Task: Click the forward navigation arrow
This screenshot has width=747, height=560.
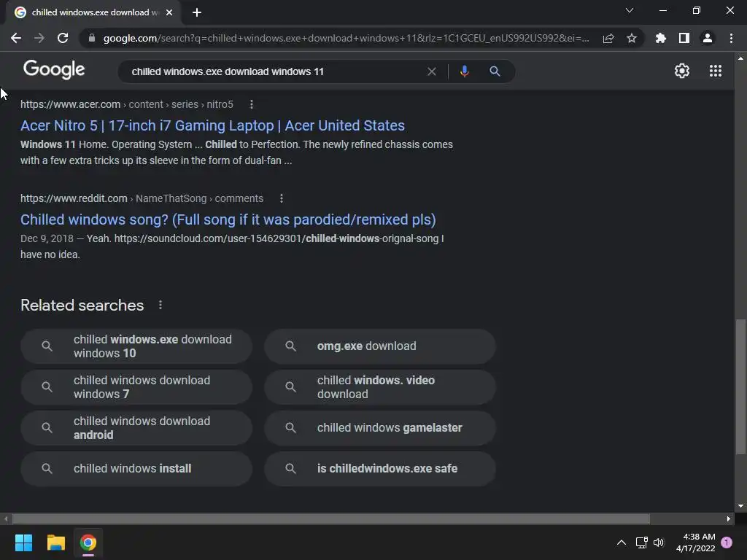Action: click(39, 38)
